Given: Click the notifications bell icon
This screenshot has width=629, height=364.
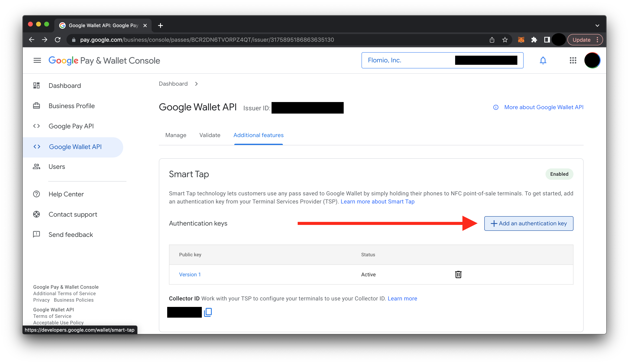Looking at the screenshot, I should (x=543, y=60).
